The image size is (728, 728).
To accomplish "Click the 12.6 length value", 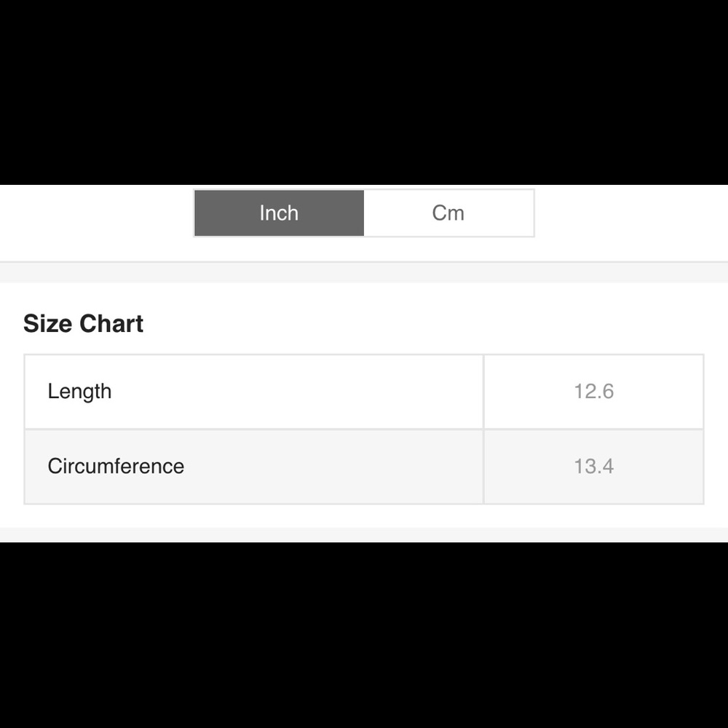I will [x=593, y=392].
